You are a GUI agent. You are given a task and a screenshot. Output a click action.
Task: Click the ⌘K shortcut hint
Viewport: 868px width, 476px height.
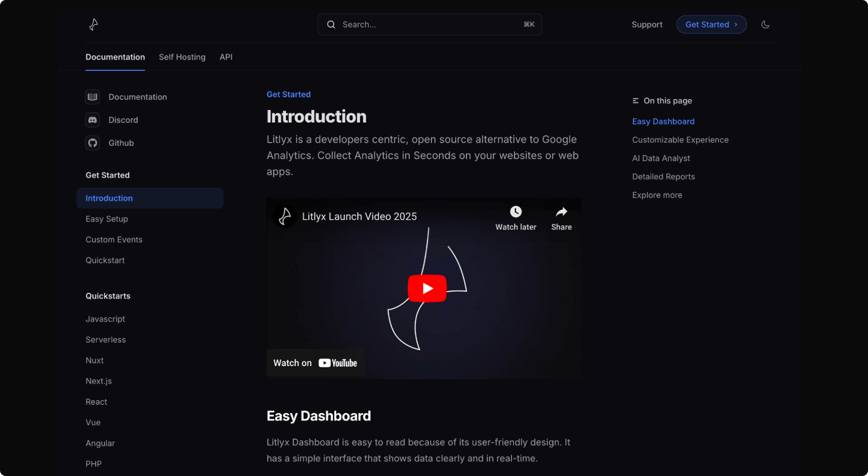[529, 24]
